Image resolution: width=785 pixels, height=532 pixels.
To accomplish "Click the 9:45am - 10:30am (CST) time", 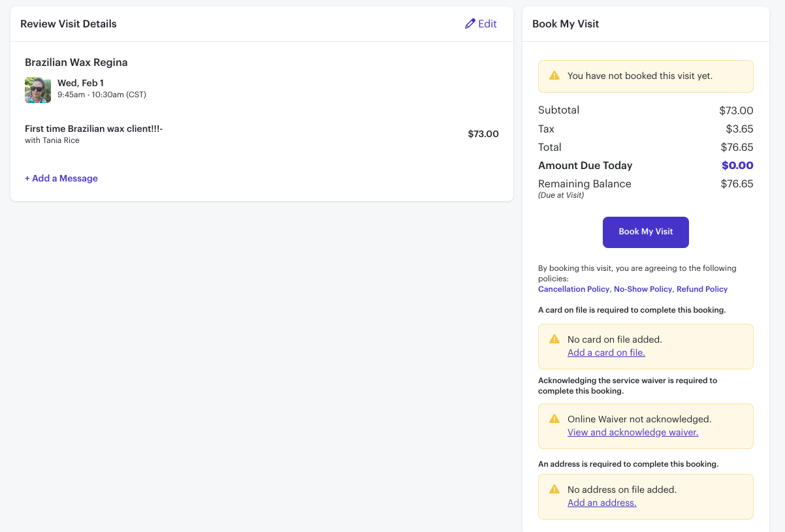I will (x=102, y=95).
